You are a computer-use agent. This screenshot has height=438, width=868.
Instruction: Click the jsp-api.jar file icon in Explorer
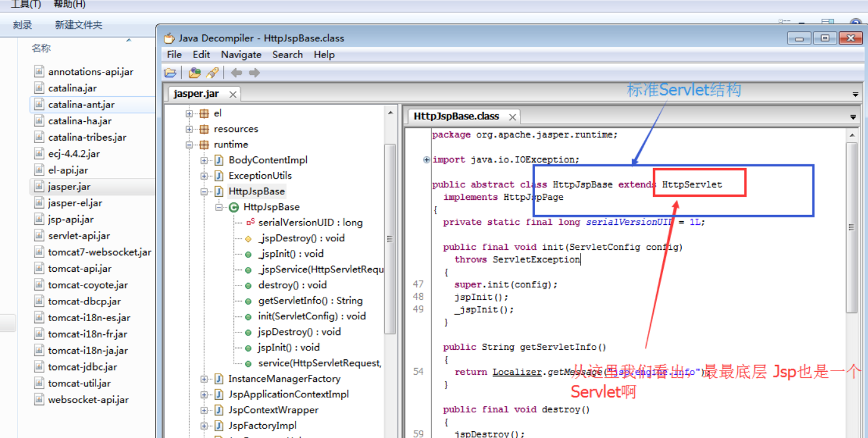(x=39, y=219)
